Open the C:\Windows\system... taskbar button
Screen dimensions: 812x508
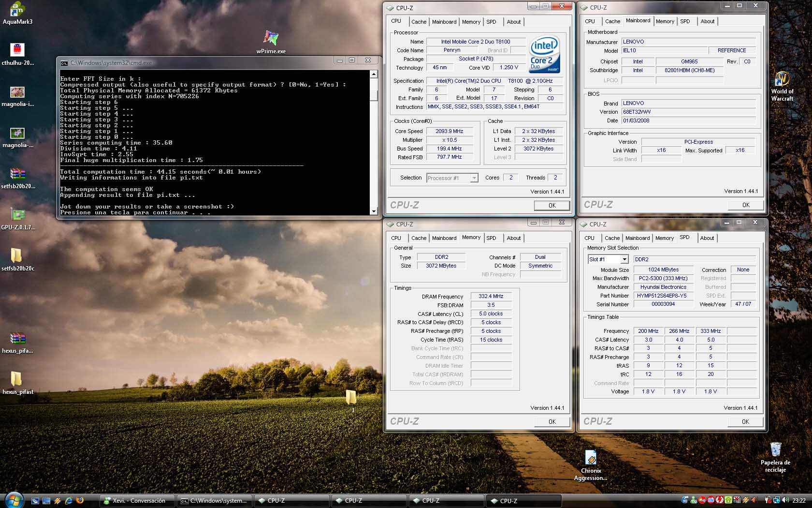pyautogui.click(x=215, y=501)
